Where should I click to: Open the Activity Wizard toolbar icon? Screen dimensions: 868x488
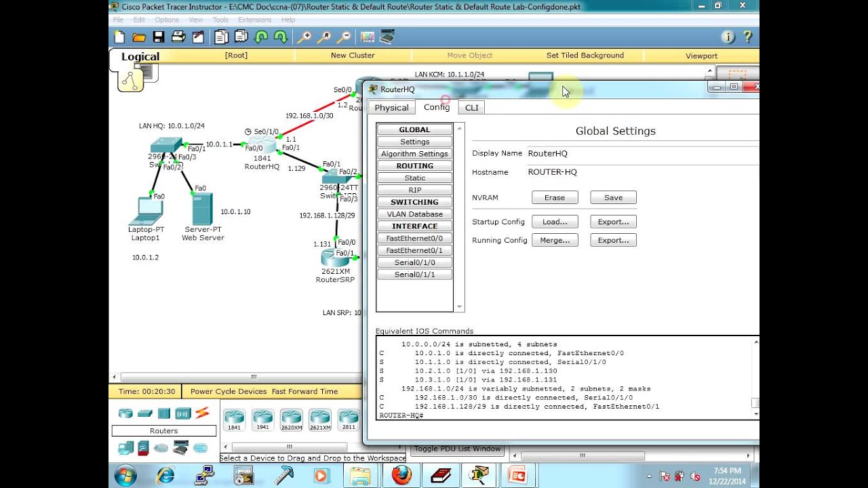coord(198,37)
